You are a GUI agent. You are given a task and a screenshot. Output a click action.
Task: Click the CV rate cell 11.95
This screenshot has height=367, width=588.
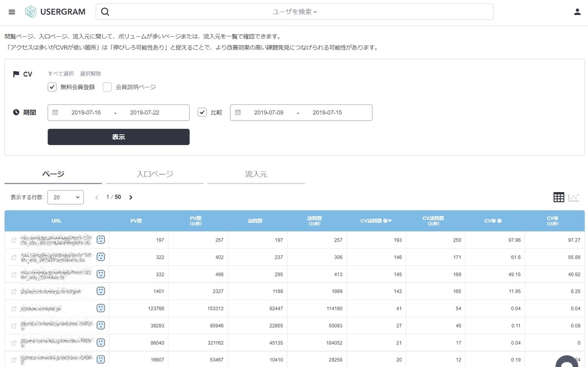pyautogui.click(x=495, y=291)
